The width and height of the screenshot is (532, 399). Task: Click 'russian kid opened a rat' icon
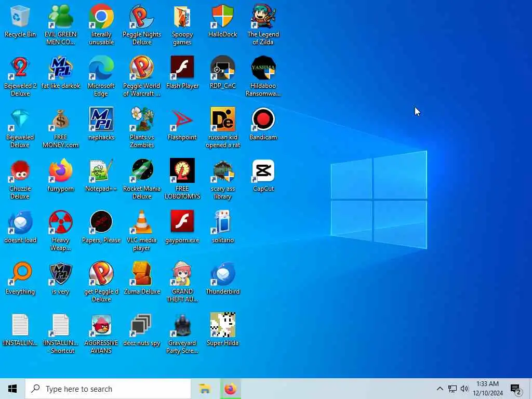click(x=222, y=128)
